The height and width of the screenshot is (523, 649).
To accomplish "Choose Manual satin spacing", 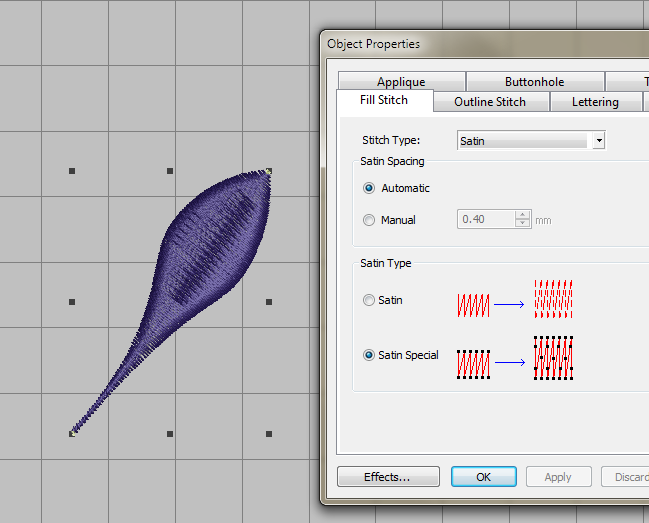I will tap(370, 220).
